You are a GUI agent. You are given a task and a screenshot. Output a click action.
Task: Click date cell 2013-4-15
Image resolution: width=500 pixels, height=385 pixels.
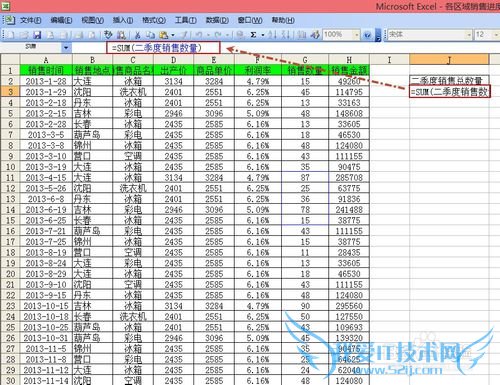coord(46,178)
